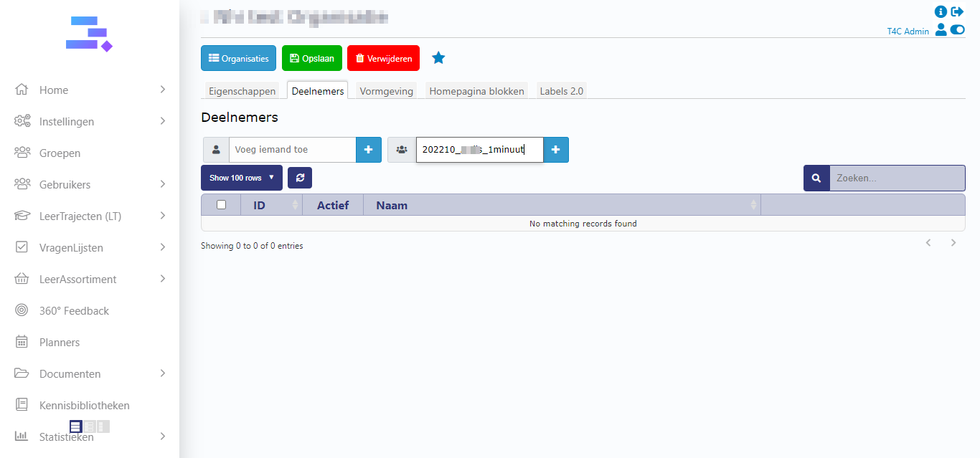980x458 pixels.
Task: Open the 'Show 100 rows' dropdown
Action: 241,178
